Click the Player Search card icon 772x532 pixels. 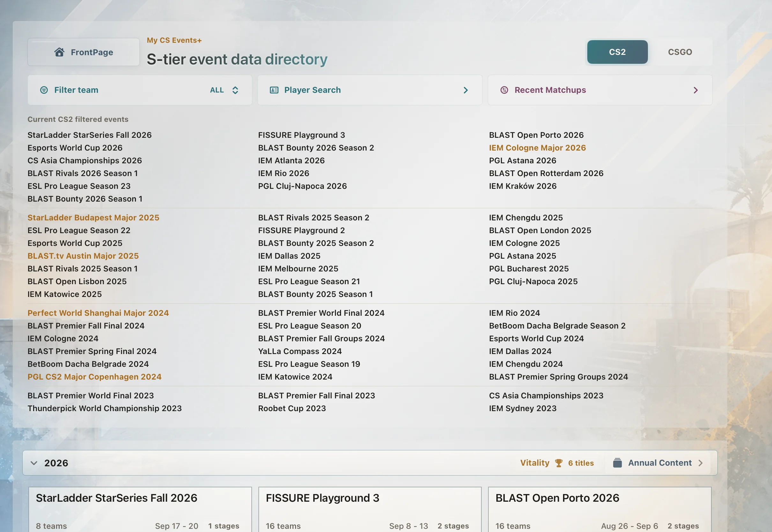point(274,90)
